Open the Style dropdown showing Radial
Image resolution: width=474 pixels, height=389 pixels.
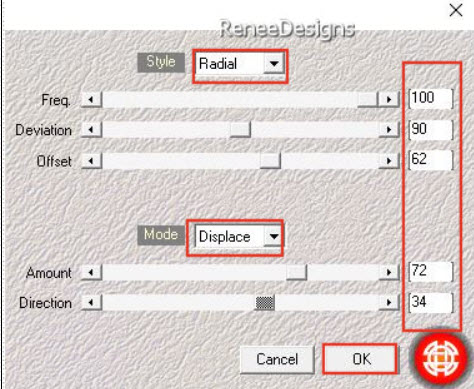click(240, 63)
